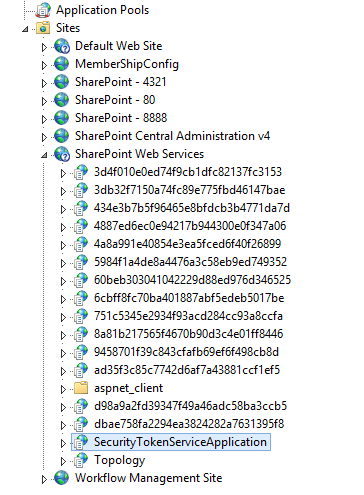Expand the Topology node
Screen dimensions: 364x495
(x=63, y=461)
